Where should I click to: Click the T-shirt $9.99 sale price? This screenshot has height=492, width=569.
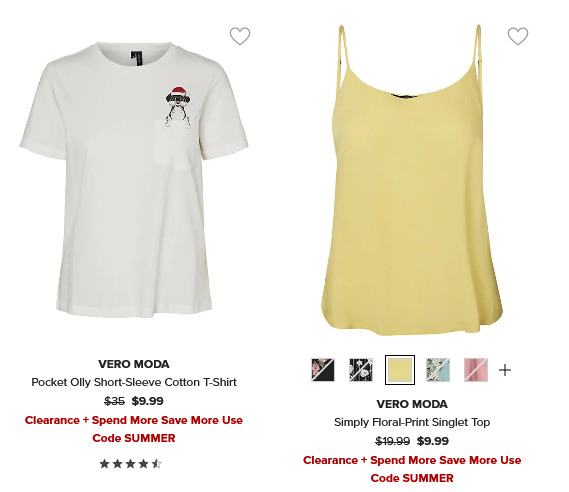147,401
